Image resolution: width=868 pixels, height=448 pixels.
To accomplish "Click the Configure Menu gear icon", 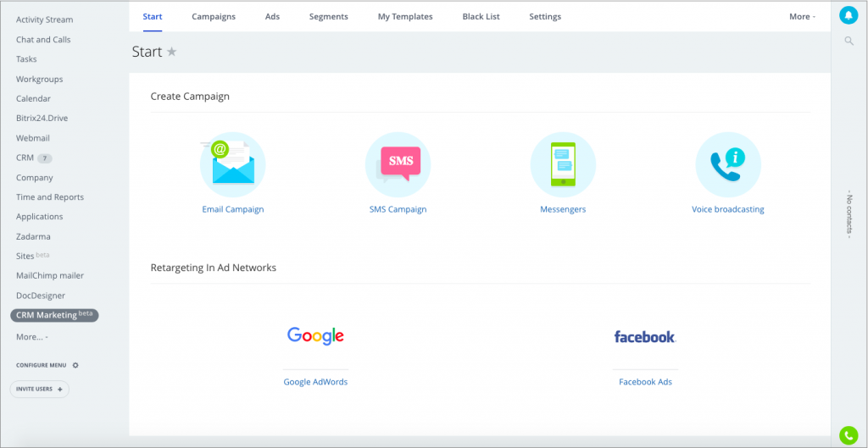I will [75, 365].
